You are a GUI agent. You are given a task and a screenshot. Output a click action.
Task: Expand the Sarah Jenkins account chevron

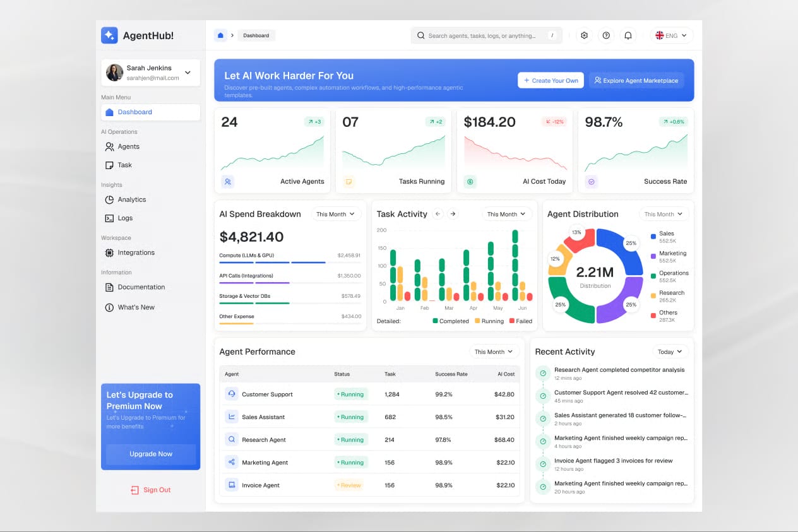pyautogui.click(x=188, y=73)
